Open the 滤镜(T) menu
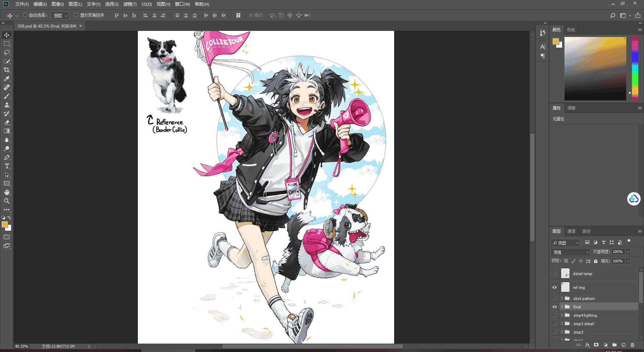The image size is (644, 352). [x=130, y=4]
